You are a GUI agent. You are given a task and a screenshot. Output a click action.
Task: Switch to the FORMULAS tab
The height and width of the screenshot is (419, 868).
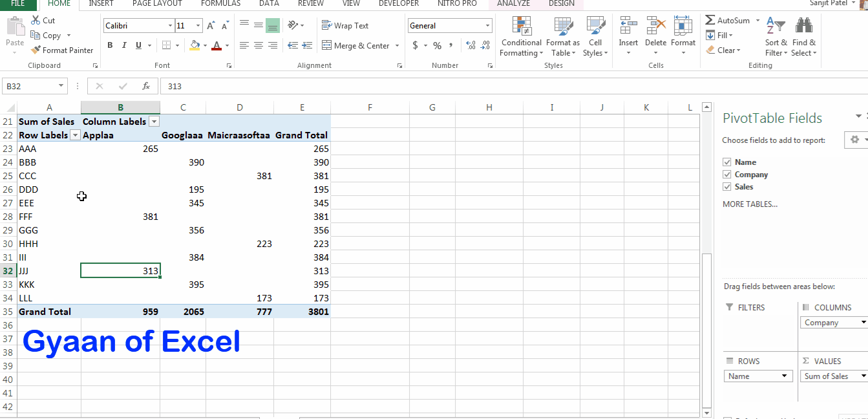220,4
